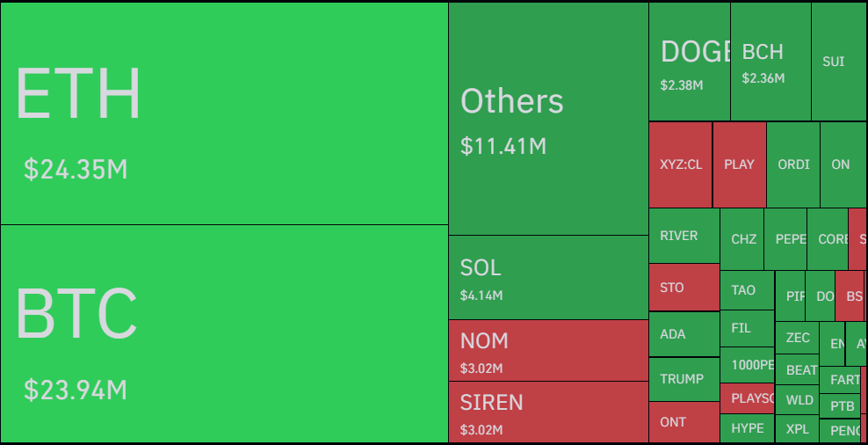Select the BCH $2.36M tile
Image resolution: width=868 pixels, height=445 pixels.
tap(770, 62)
